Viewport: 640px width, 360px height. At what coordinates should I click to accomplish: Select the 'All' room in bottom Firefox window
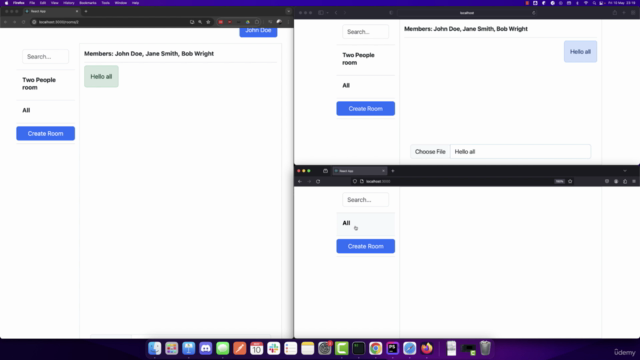pyautogui.click(x=365, y=223)
